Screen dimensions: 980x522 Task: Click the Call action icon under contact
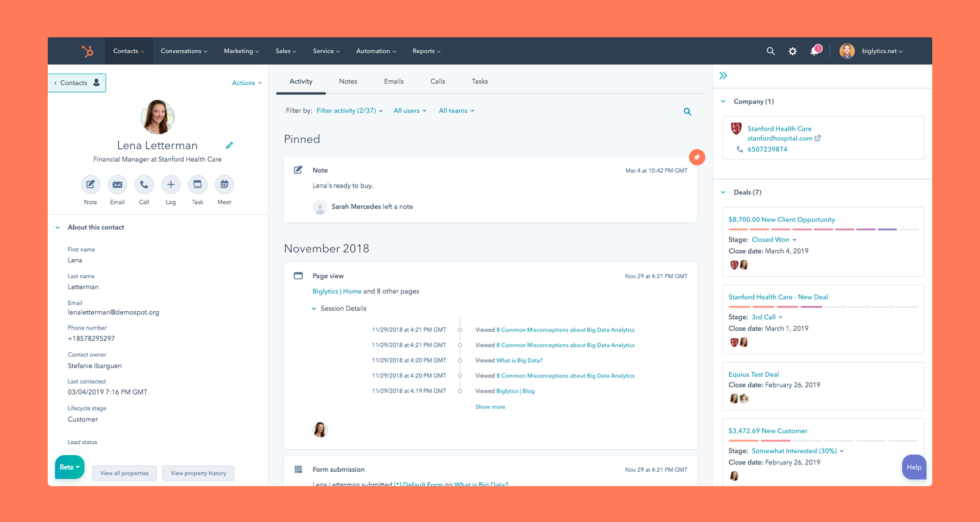144,184
